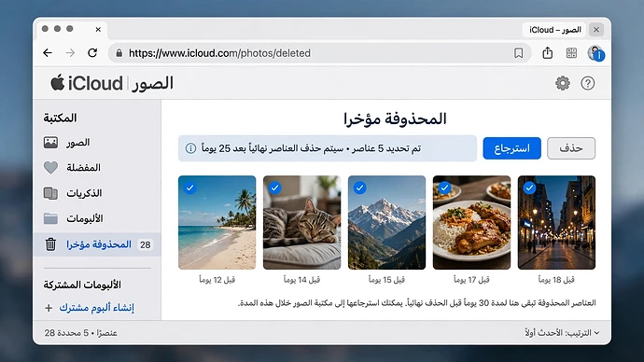
Task: Click the قبل 14 يوماً label
Action: click(301, 280)
